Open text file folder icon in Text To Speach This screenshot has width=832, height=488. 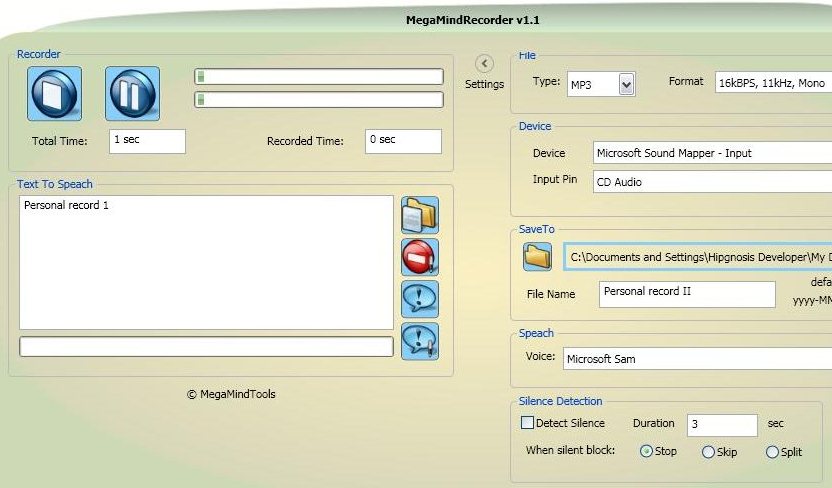coord(420,215)
